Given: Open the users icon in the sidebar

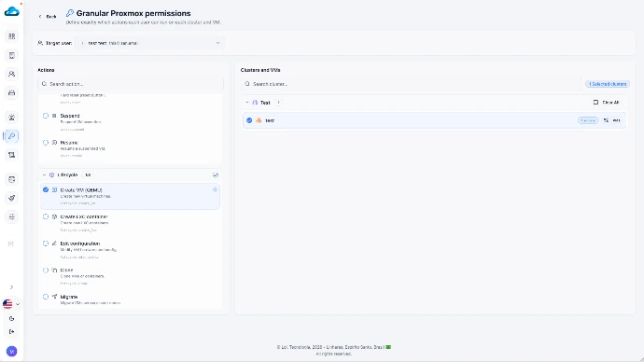Looking at the screenshot, I should tap(11, 74).
